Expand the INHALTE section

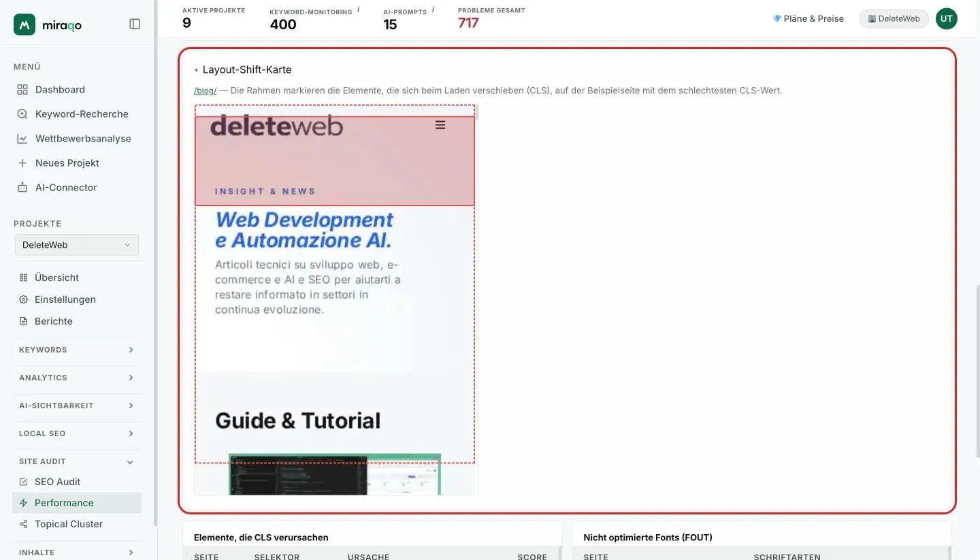click(77, 553)
